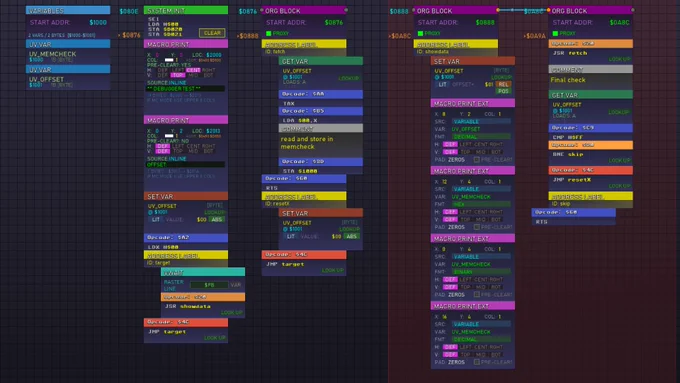Open FMT BINARY dropdown
This screenshot has height=383, width=680.
pos(481,272)
